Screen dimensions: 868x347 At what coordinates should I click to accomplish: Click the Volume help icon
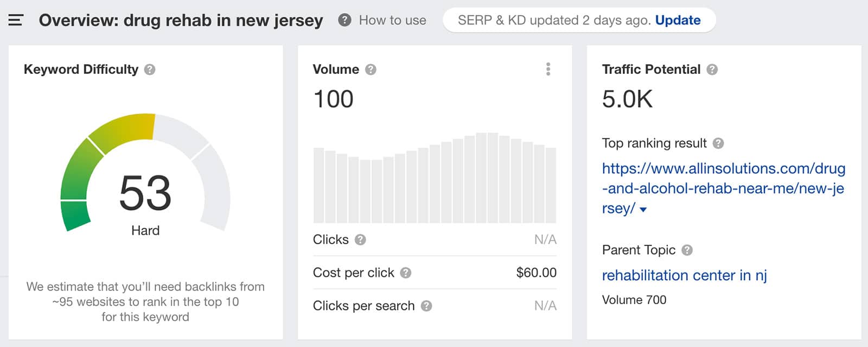371,70
